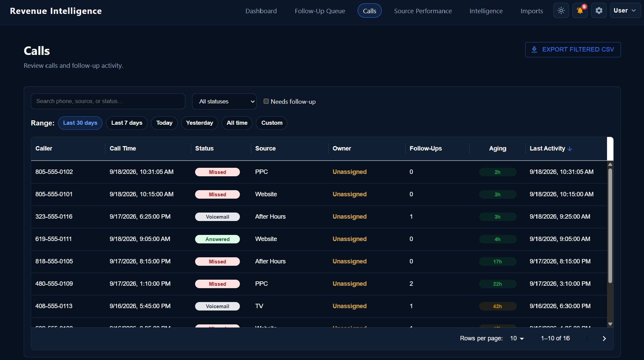Click the Voicemail badge for 408-555-0113

pyautogui.click(x=217, y=306)
